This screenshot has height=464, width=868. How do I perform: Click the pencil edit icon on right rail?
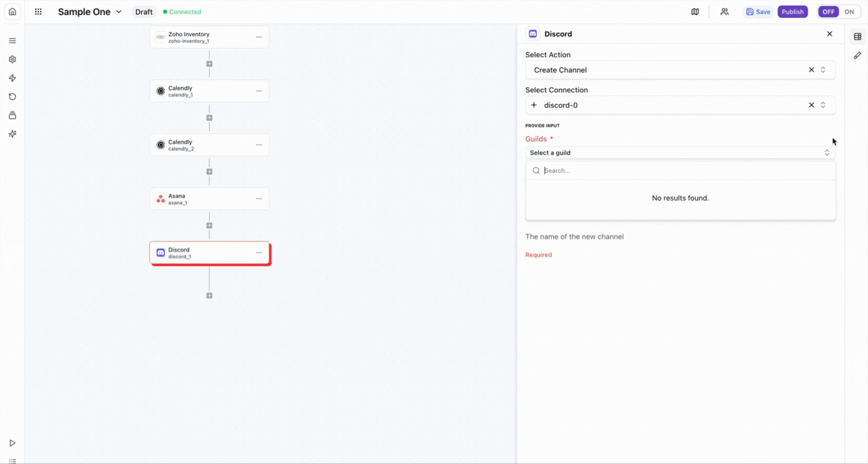point(858,55)
